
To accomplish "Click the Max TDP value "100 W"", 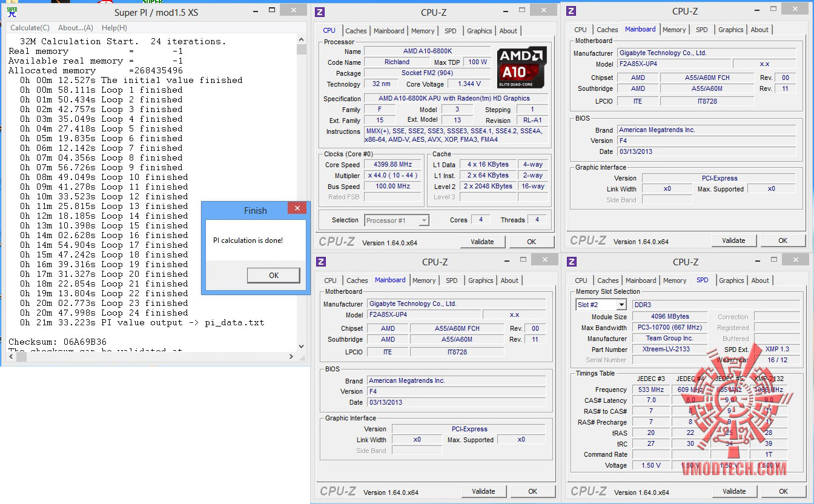I will 478,62.
